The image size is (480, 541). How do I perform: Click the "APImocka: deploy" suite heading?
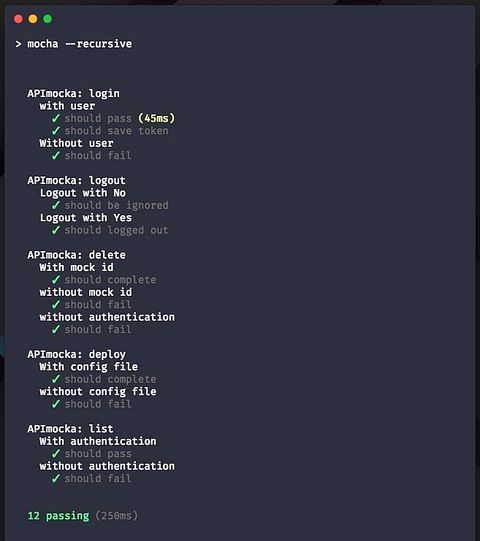[x=77, y=354]
